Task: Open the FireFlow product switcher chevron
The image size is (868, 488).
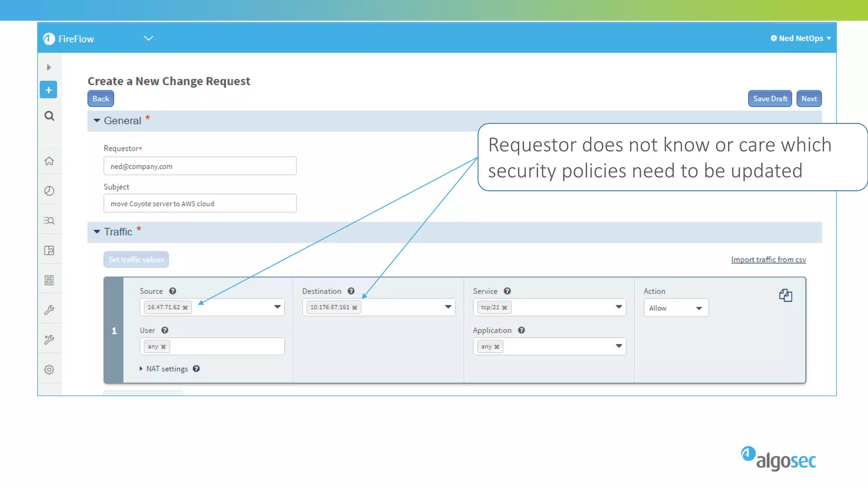Action: click(148, 38)
